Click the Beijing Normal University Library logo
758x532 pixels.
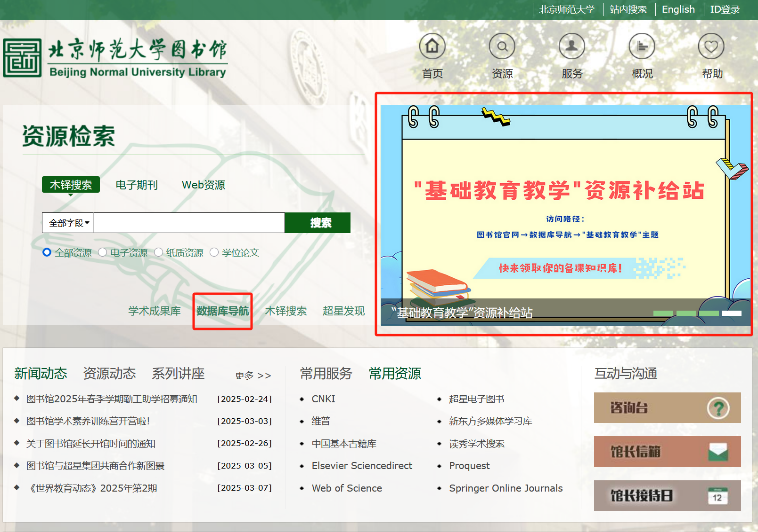(115, 58)
